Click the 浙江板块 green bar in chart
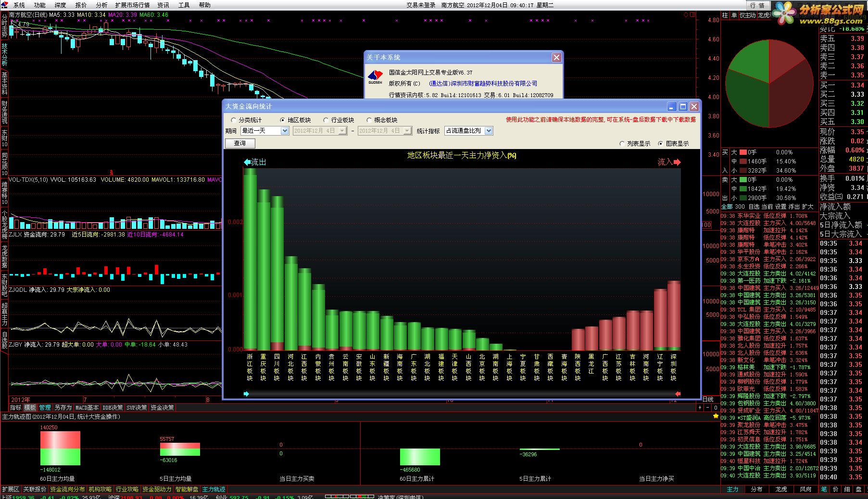This screenshot has width=868, height=499. (250, 259)
